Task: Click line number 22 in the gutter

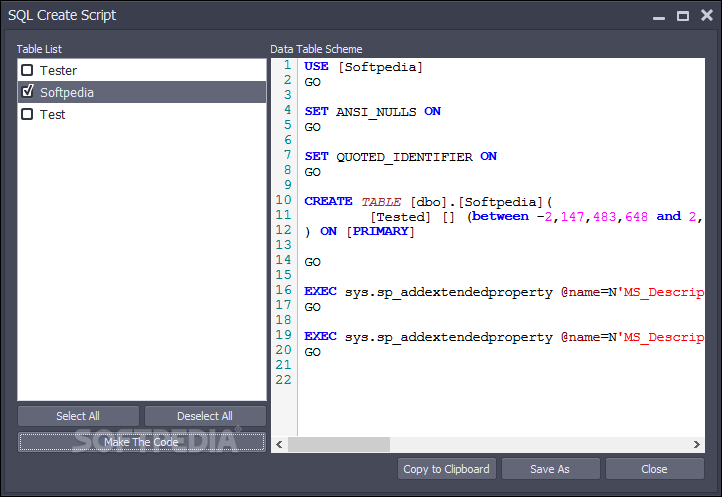Action: pos(284,380)
